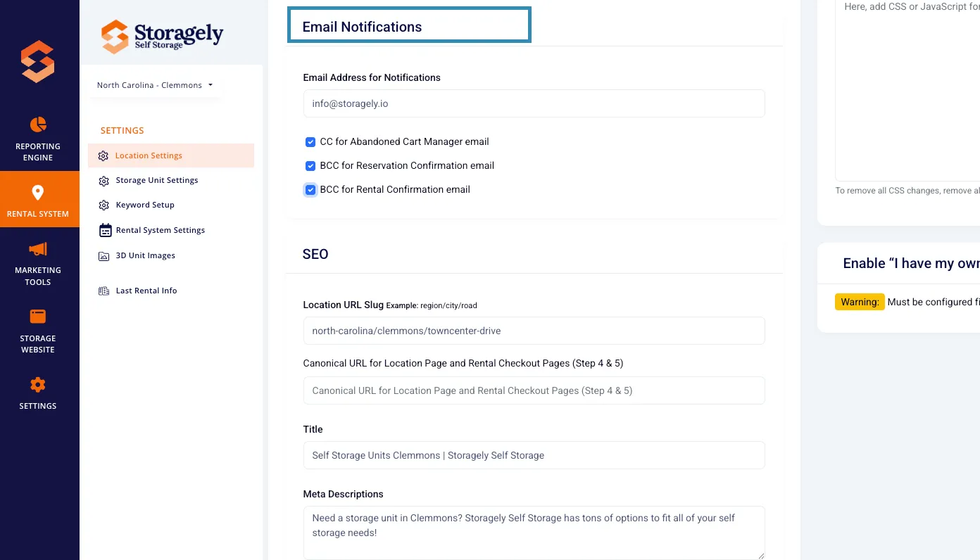Click the calendar icon beside Rental System Settings
Screen dimensions: 980x560
105,230
